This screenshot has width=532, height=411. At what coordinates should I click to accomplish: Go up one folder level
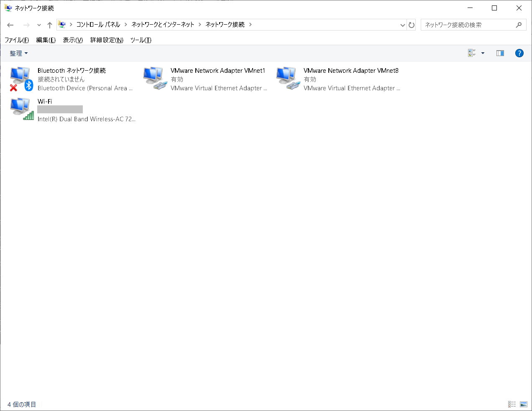(x=50, y=25)
